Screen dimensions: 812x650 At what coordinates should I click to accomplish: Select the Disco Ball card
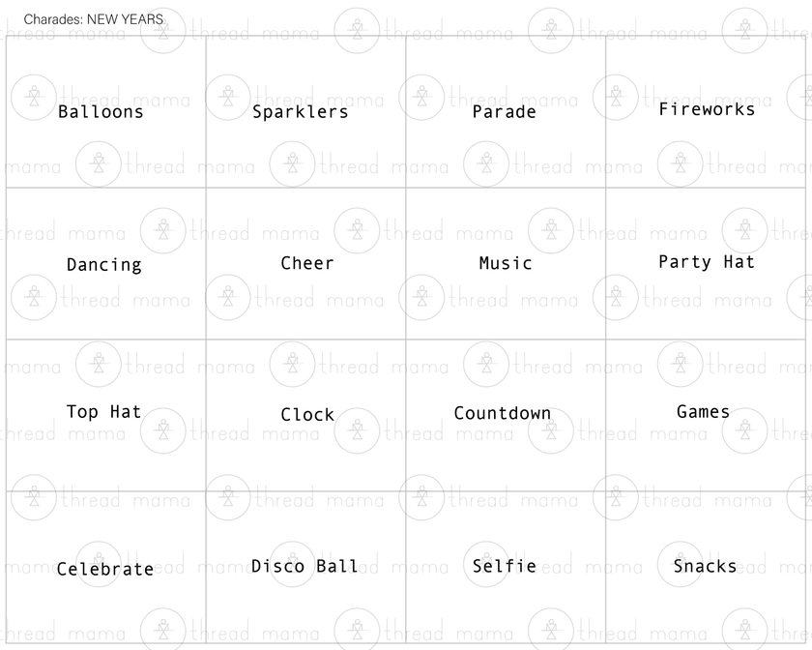click(x=304, y=567)
